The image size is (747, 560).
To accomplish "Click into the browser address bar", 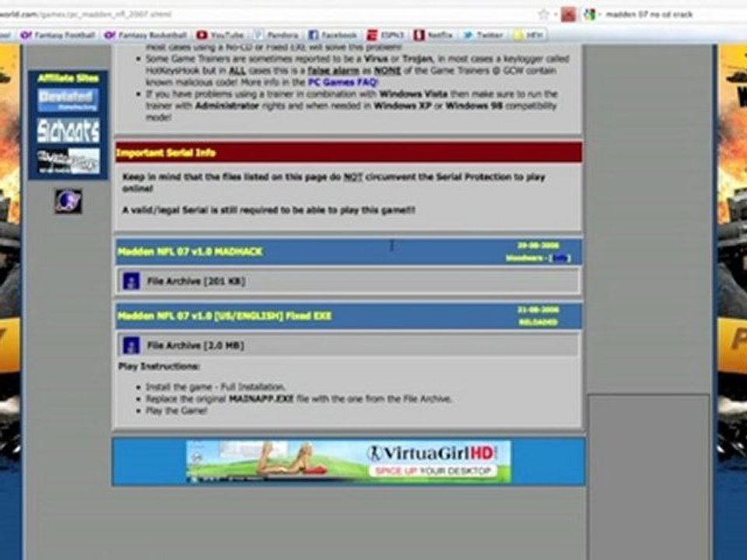I will [x=267, y=14].
